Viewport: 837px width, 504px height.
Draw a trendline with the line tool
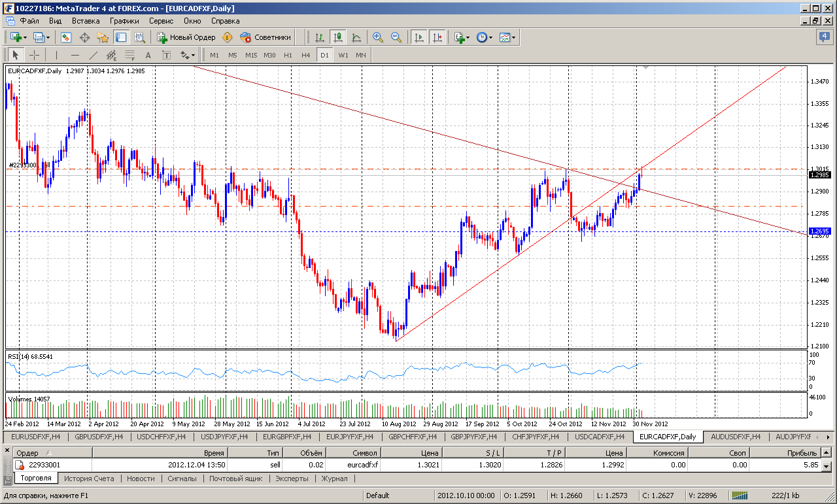pyautogui.click(x=94, y=55)
